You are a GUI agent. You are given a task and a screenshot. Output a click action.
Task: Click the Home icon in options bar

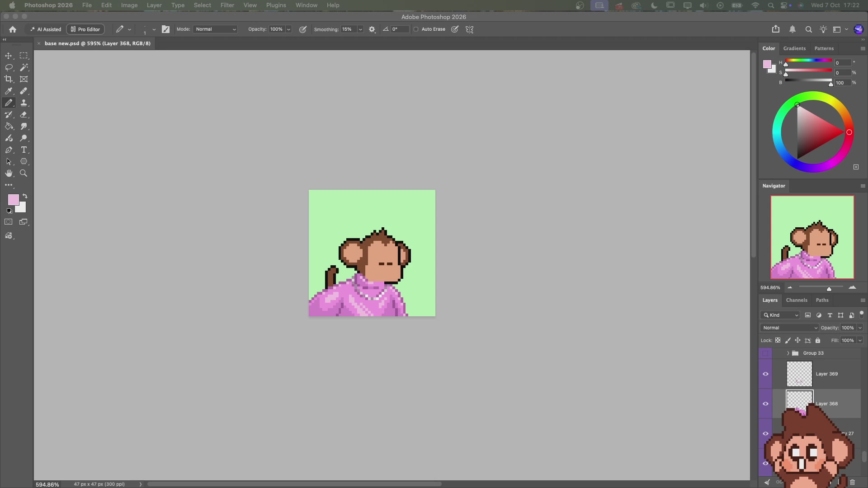13,29
